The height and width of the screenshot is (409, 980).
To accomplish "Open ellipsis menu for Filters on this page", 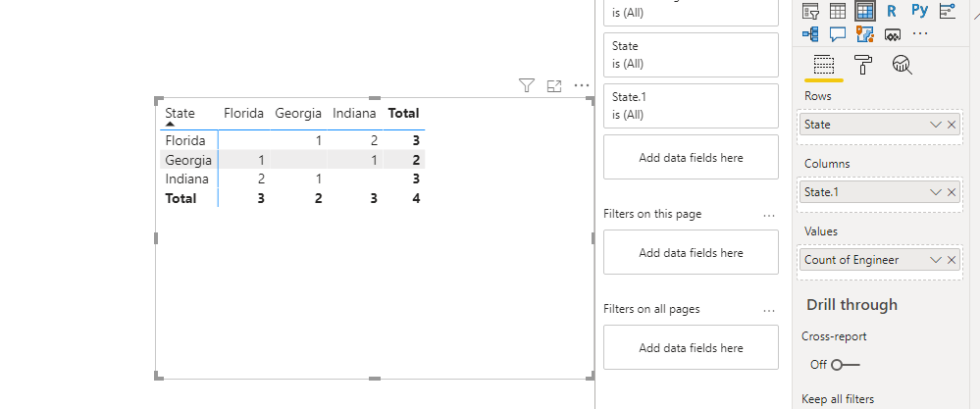I will pyautogui.click(x=769, y=215).
